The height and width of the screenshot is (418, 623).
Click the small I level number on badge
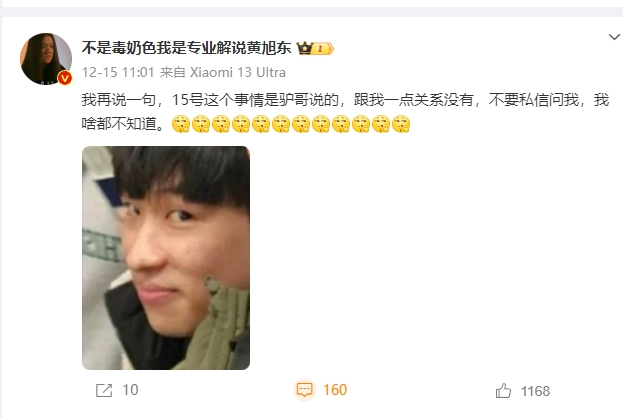320,49
